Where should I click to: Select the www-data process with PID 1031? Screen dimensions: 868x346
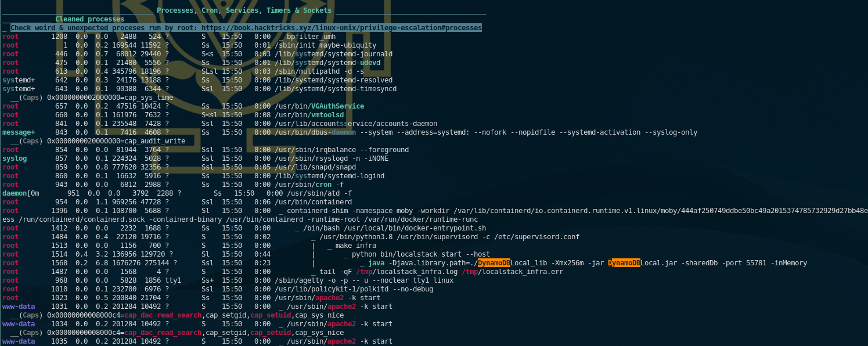197,307
